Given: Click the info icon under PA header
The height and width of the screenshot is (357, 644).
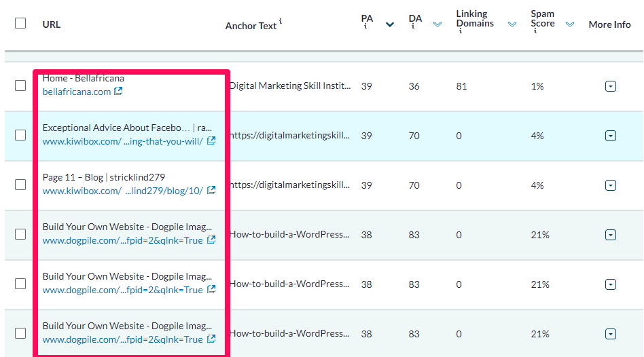Looking at the screenshot, I should pyautogui.click(x=365, y=28).
